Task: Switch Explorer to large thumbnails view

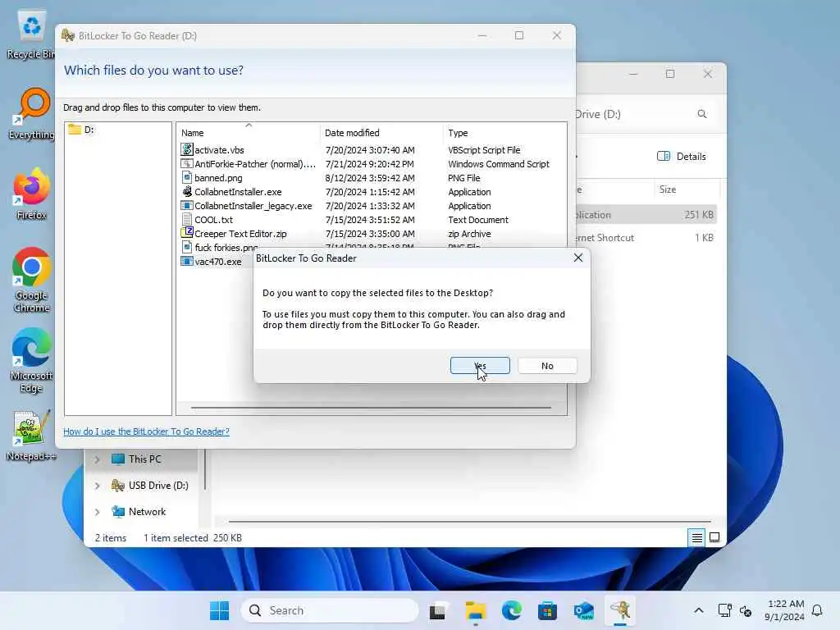Action: click(x=714, y=537)
